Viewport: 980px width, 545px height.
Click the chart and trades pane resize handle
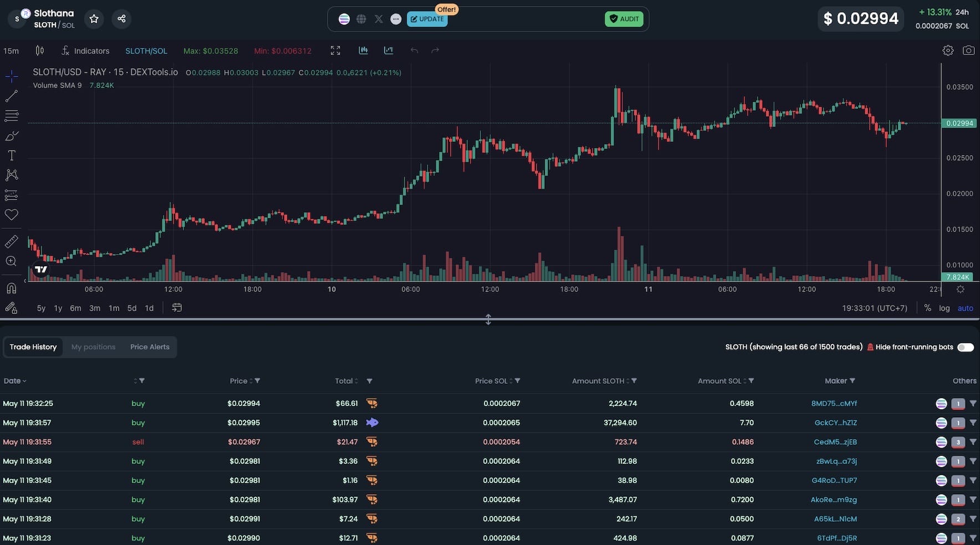click(488, 320)
